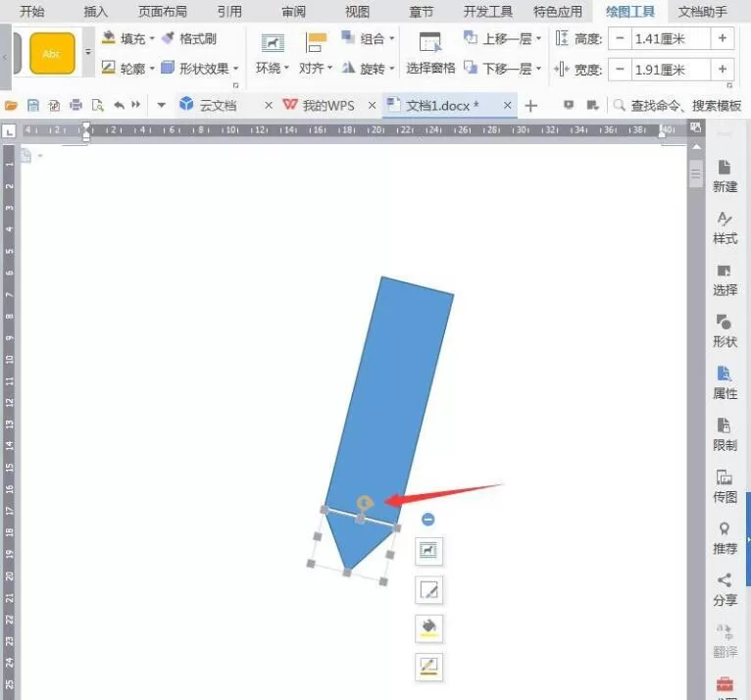
Task: Click the floating layout wrap icon
Action: coord(428,551)
